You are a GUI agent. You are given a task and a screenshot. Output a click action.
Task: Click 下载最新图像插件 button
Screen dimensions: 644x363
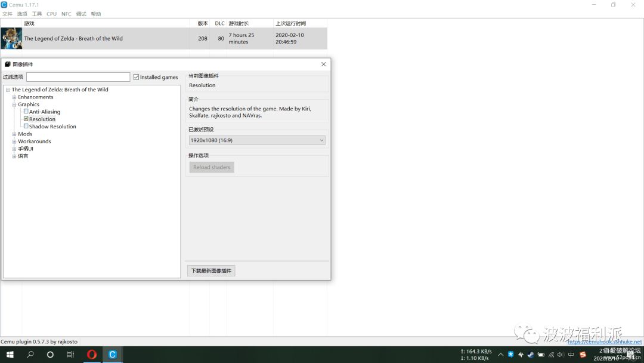click(x=211, y=270)
